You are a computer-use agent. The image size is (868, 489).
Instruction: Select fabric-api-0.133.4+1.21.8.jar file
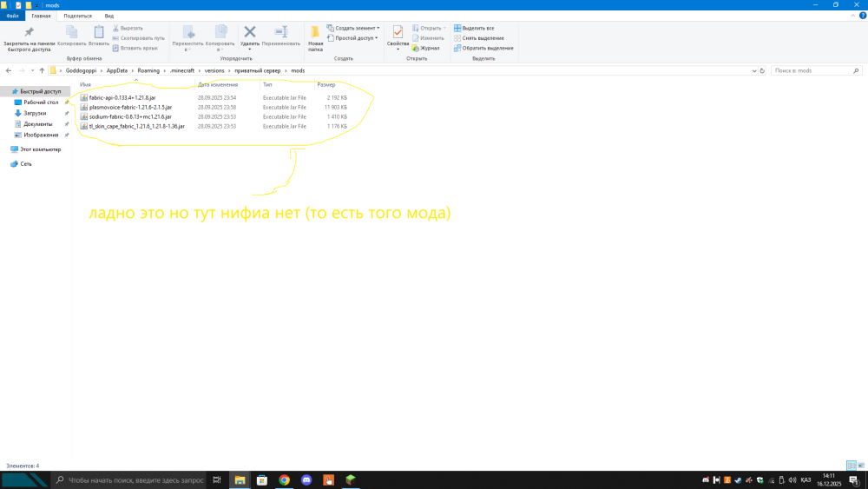click(x=122, y=98)
